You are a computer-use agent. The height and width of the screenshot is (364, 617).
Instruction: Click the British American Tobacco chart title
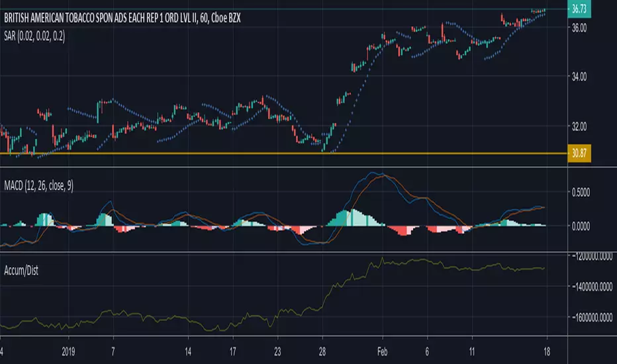(122, 18)
